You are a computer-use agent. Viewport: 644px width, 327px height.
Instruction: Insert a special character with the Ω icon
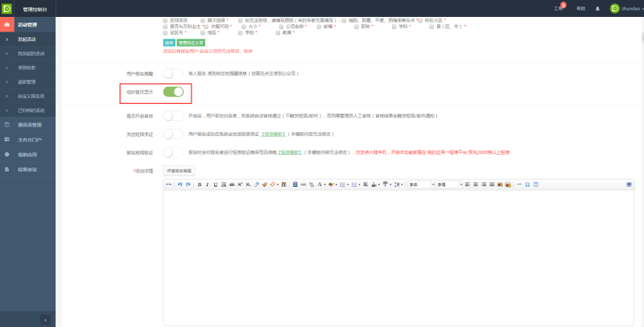(526, 184)
